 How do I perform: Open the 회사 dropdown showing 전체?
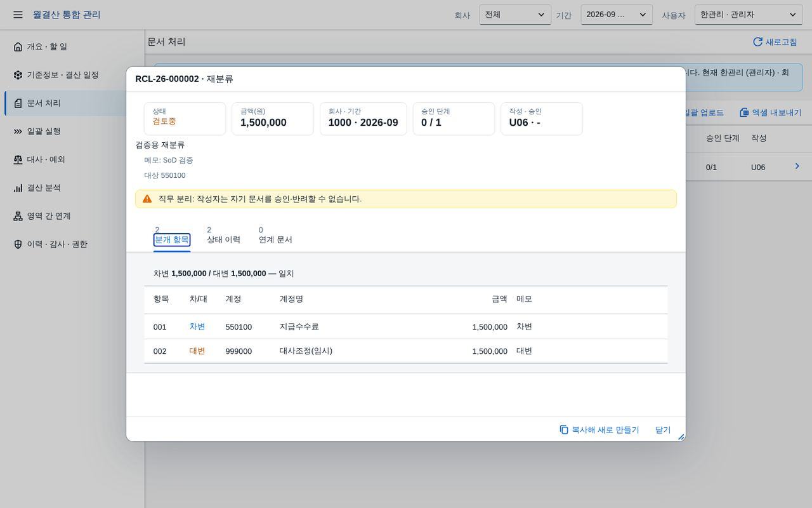[515, 15]
